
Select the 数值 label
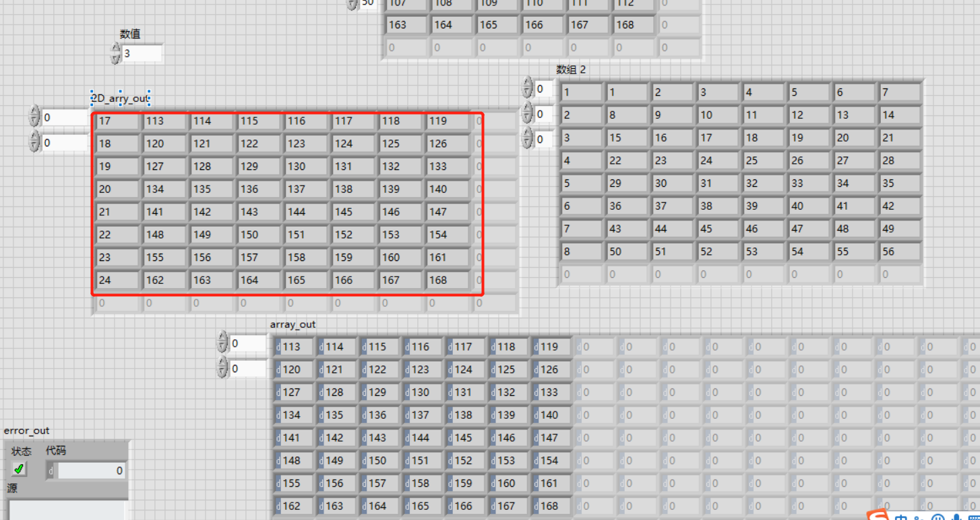point(130,34)
